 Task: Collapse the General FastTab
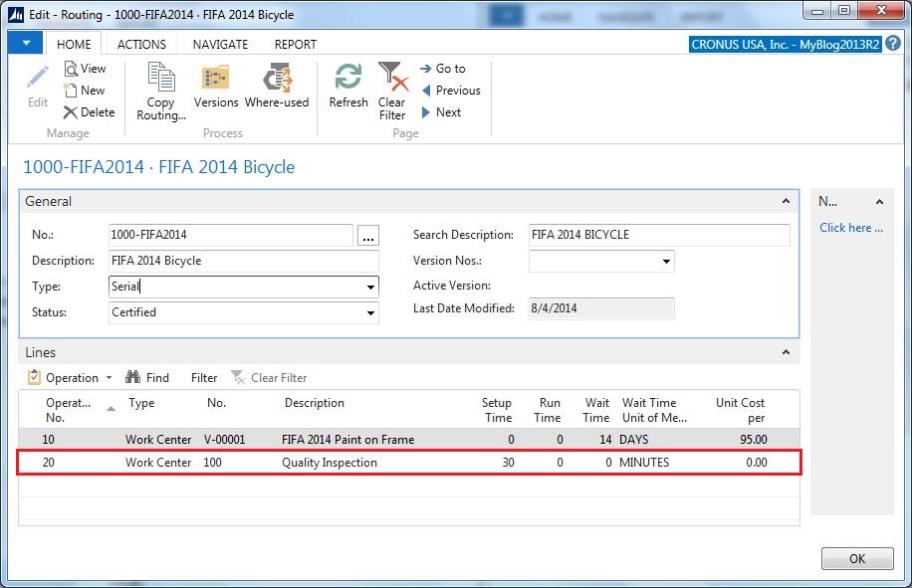(x=786, y=201)
